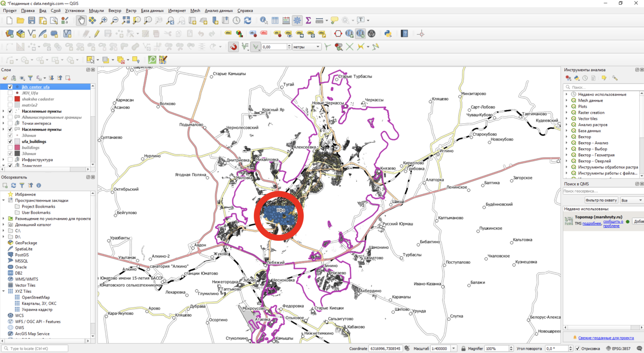Screen dimensions: 644x353
Task: Enable the Точки интереса group checkbox
Action: tap(10, 123)
